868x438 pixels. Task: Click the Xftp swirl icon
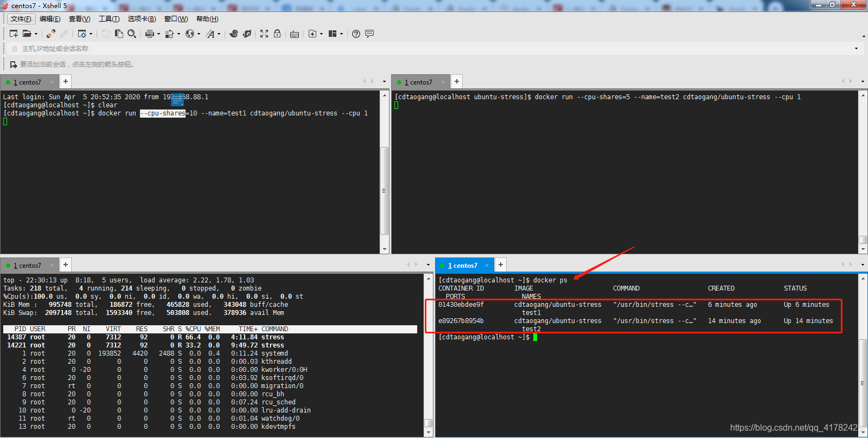coord(234,34)
